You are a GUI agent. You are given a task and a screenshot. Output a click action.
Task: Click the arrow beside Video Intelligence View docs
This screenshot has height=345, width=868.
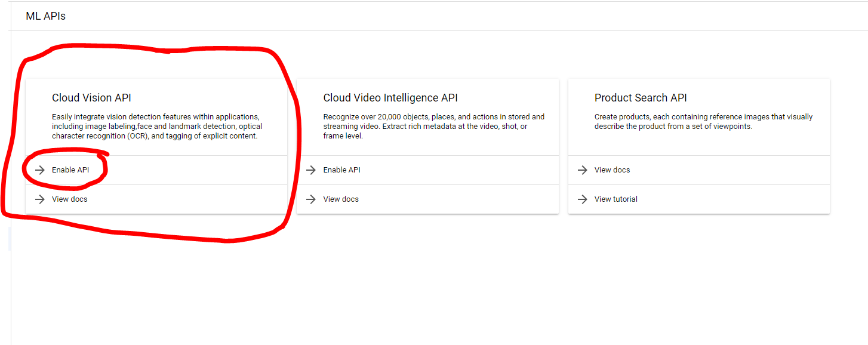click(x=310, y=199)
